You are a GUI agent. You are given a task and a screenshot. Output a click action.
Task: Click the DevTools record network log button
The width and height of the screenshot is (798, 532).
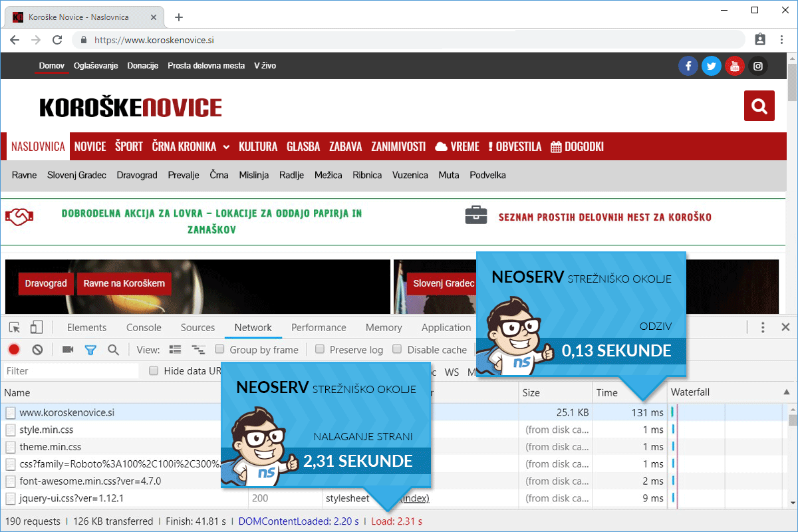14,349
